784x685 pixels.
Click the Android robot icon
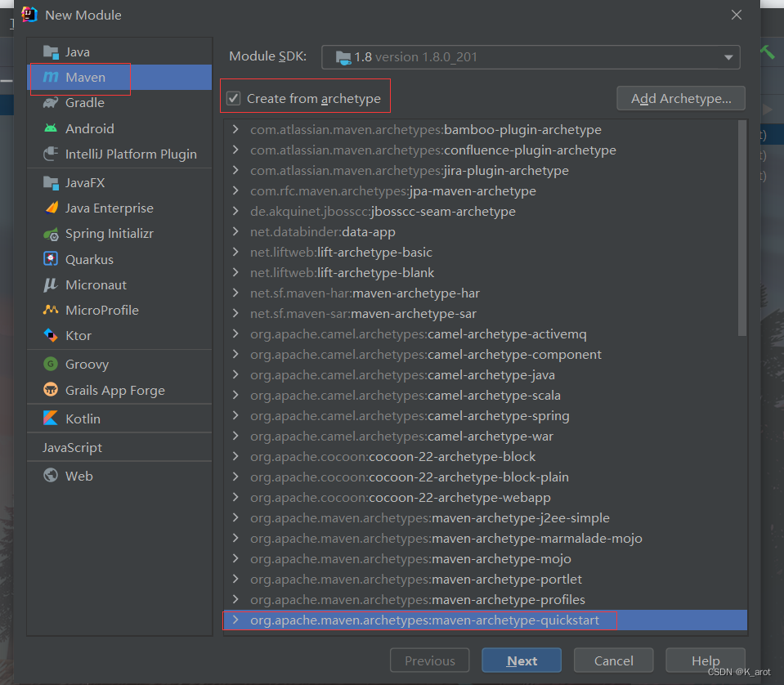51,128
